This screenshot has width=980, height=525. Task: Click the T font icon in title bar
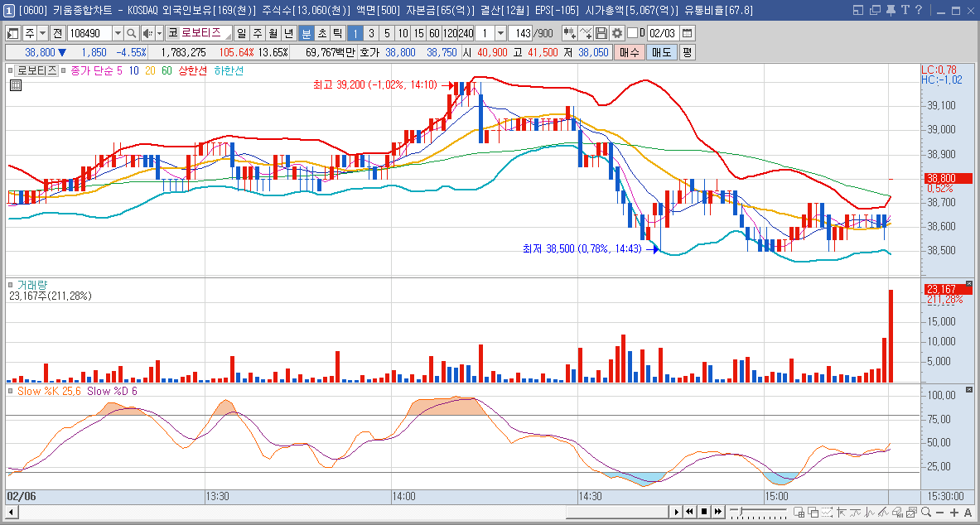click(x=905, y=9)
